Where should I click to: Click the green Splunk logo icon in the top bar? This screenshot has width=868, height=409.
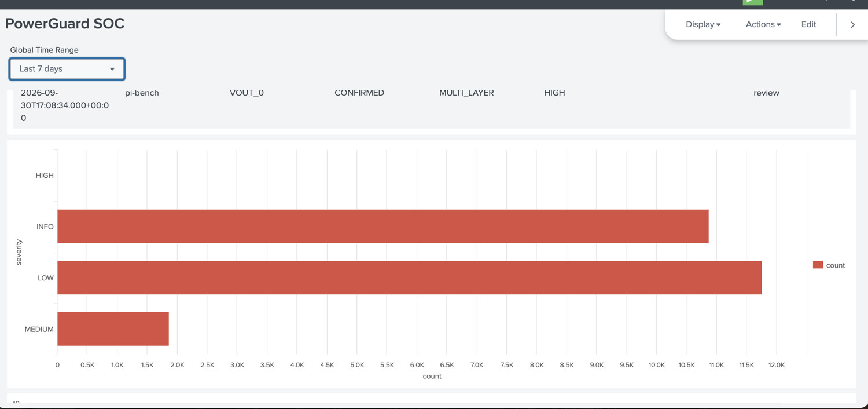753,2
